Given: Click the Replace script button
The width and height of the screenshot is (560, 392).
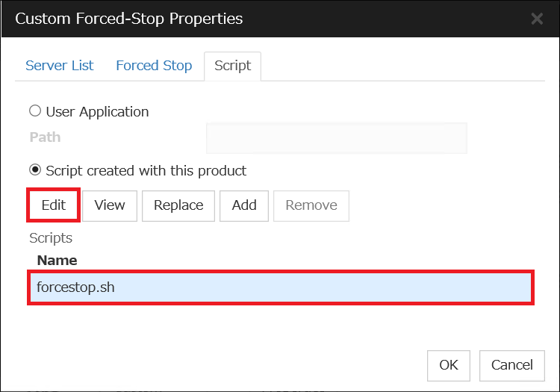Looking at the screenshot, I should click(178, 205).
